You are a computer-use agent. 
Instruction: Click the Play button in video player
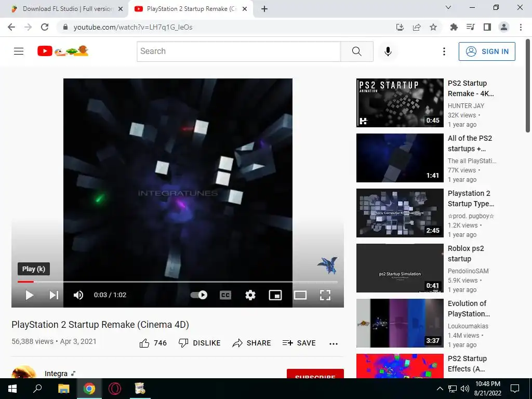pos(29,295)
